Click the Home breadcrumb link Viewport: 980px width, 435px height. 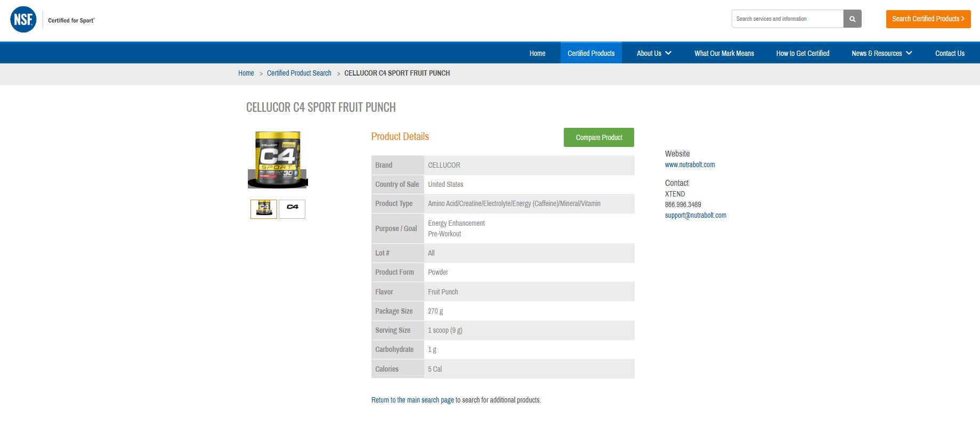click(x=246, y=73)
